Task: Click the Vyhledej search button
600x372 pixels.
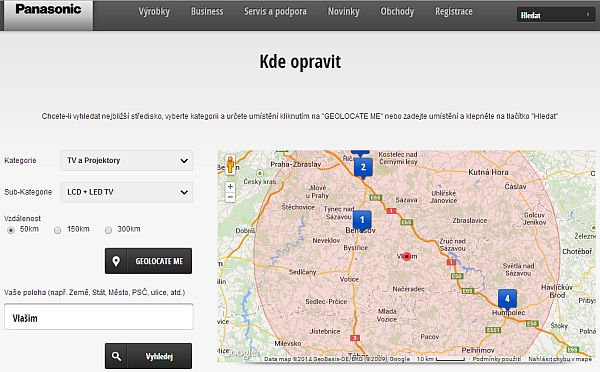Action: (x=148, y=356)
